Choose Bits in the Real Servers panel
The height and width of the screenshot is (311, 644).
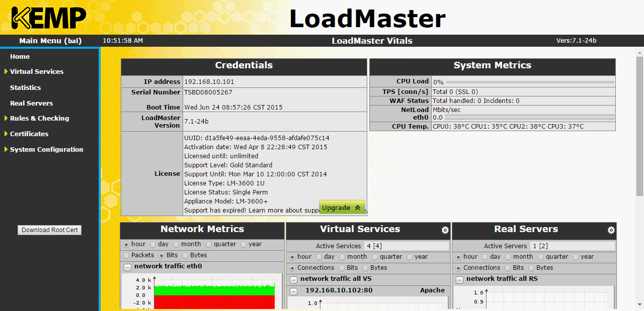[508, 268]
